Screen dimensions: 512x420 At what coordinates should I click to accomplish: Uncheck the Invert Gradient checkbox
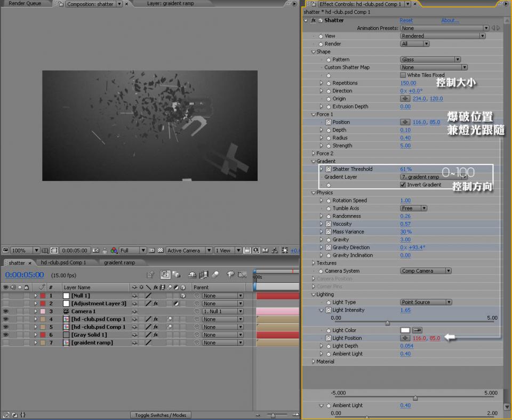403,185
